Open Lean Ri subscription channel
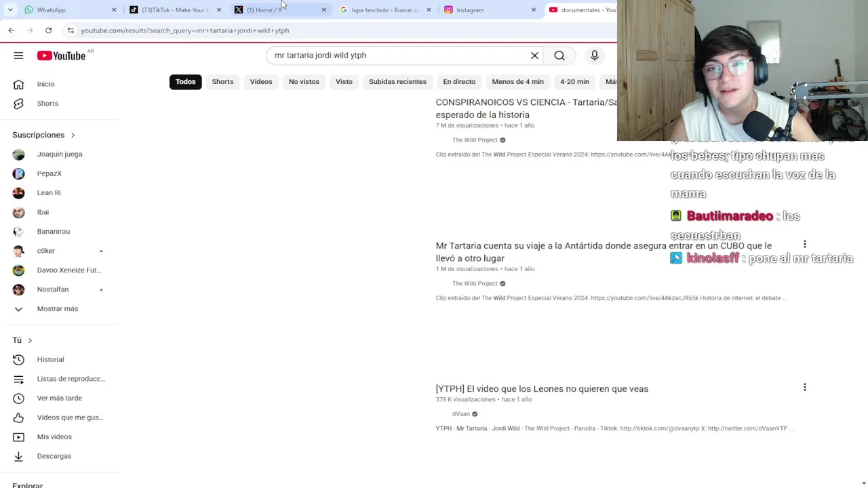Screen dimensions: 868x488 pyautogui.click(x=60, y=192)
